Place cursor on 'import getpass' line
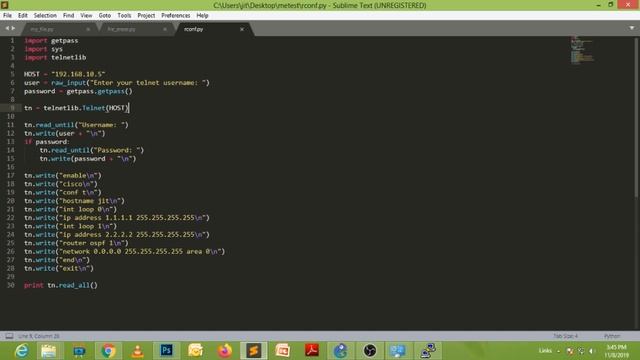Image resolution: width=640 pixels, height=360 pixels. point(51,40)
